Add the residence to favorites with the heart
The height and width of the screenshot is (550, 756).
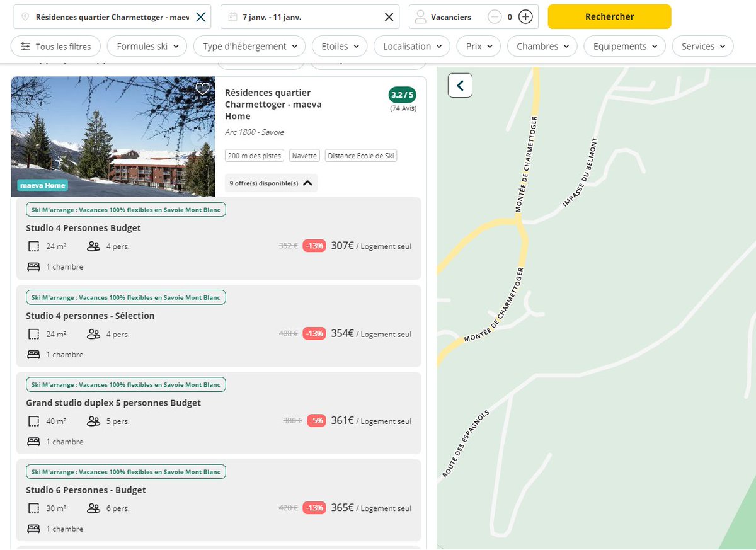[x=202, y=89]
